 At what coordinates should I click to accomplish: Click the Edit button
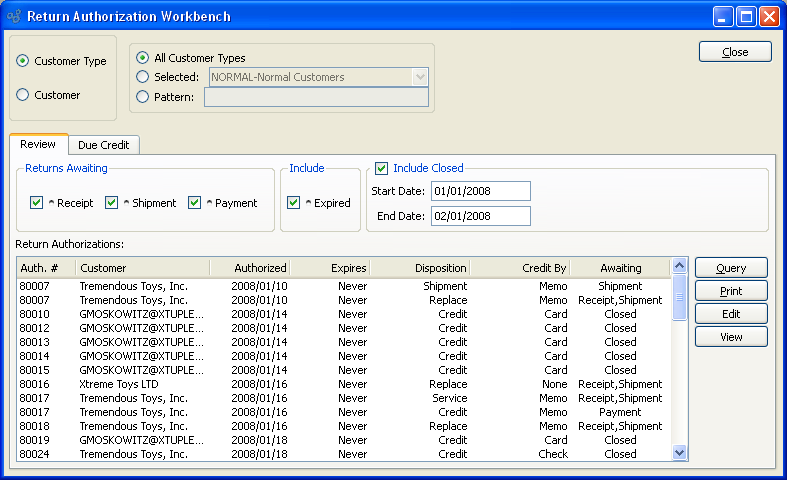pyautogui.click(x=731, y=314)
